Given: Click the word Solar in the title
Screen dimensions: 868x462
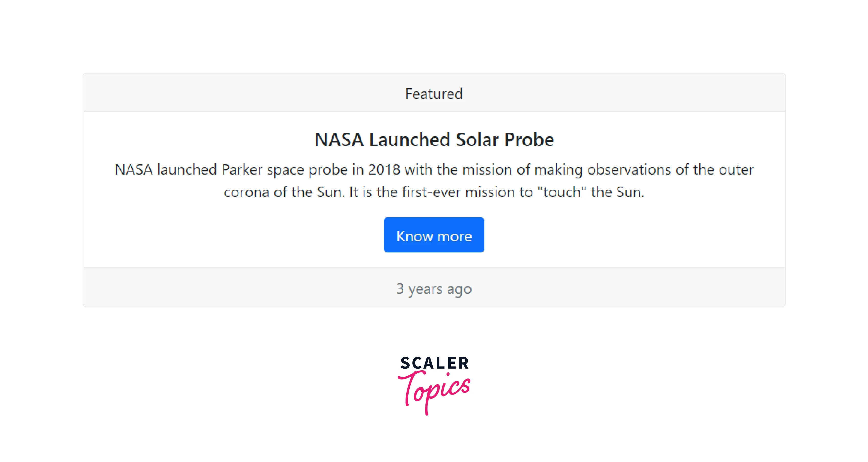Looking at the screenshot, I should 477,140.
